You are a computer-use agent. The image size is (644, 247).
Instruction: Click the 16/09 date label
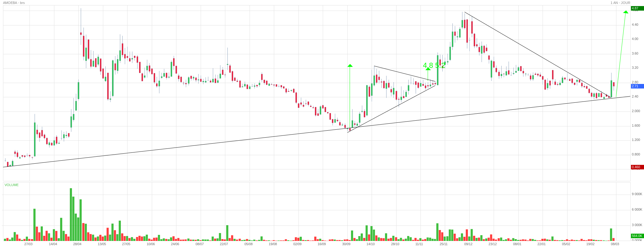322,244
